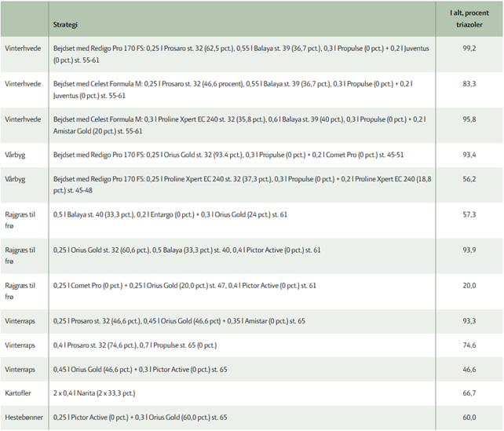504x431 pixels.
Task: Click the Hestebønner strategy with Pictor Active
Action: pyautogui.click(x=141, y=418)
